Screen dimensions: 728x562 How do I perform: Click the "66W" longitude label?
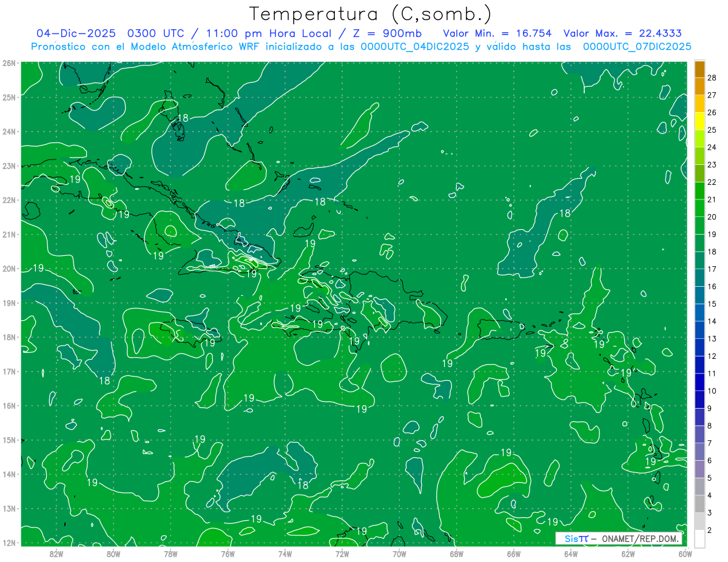pyautogui.click(x=514, y=554)
